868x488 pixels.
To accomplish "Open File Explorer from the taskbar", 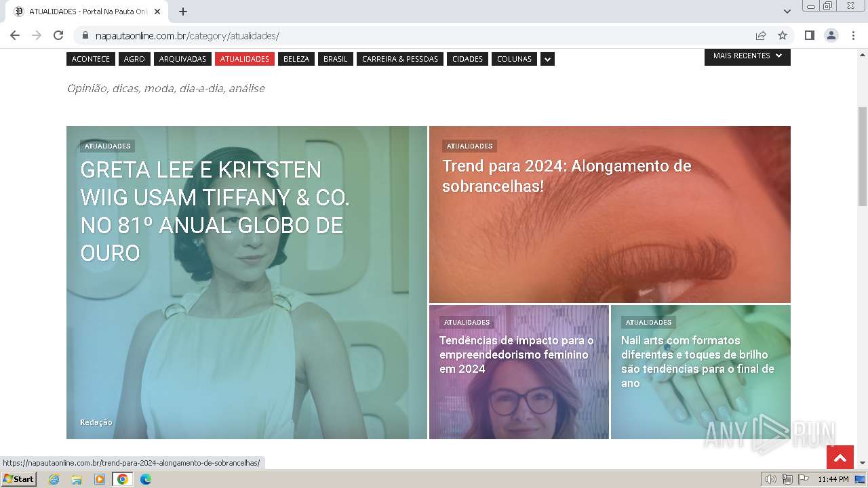I will pyautogui.click(x=77, y=479).
